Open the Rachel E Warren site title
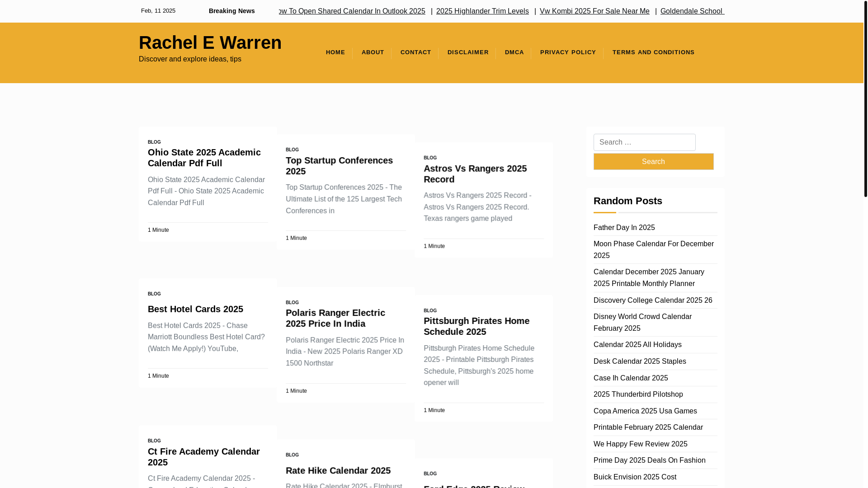The image size is (868, 488). tap(210, 42)
